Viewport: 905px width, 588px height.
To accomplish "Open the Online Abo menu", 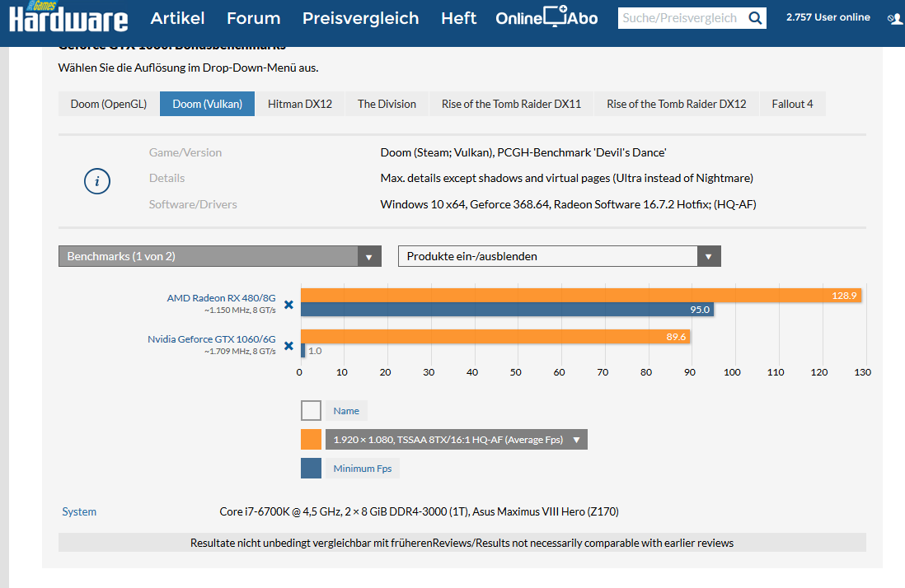I will pyautogui.click(x=546, y=18).
